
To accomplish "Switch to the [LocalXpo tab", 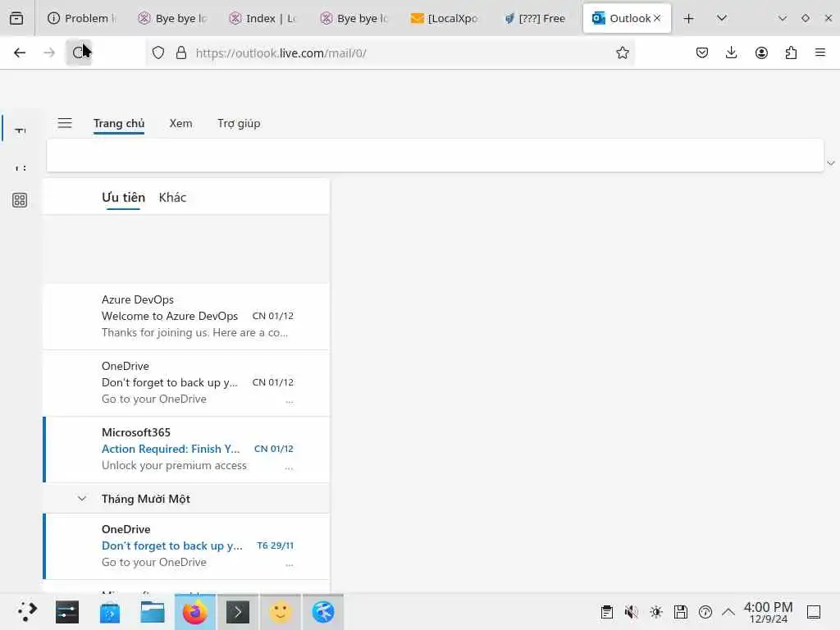I will [444, 18].
